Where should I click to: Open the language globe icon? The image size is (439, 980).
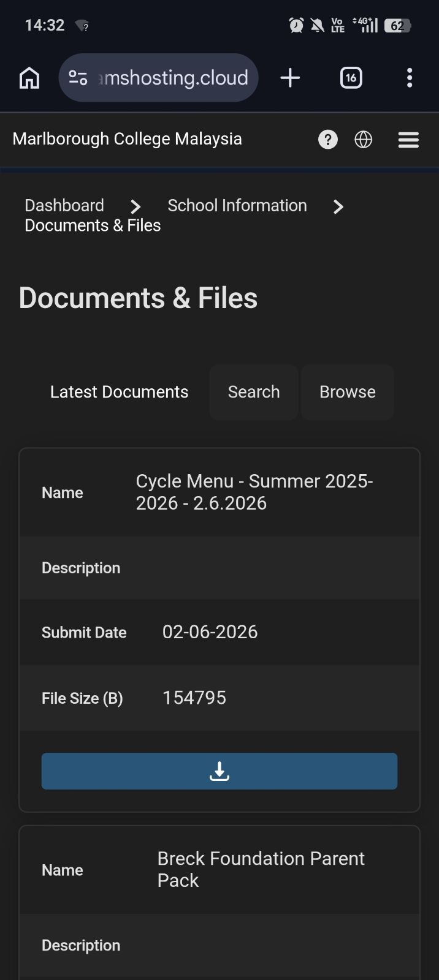coord(364,140)
